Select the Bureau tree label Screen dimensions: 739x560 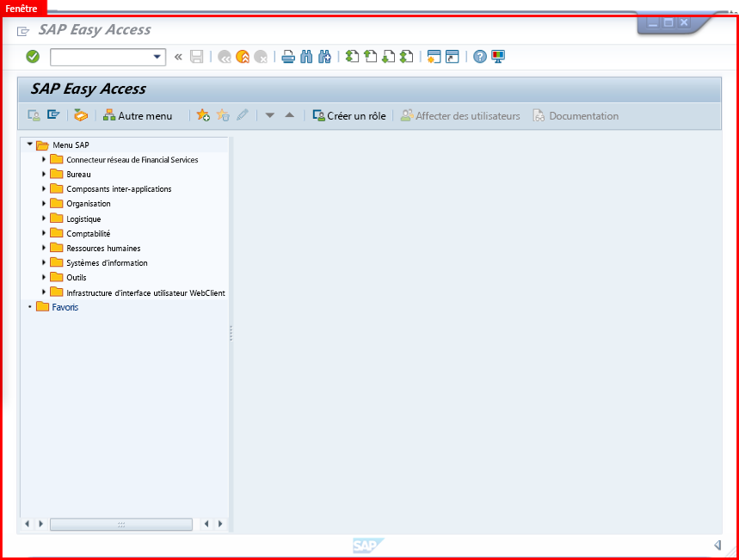(78, 175)
